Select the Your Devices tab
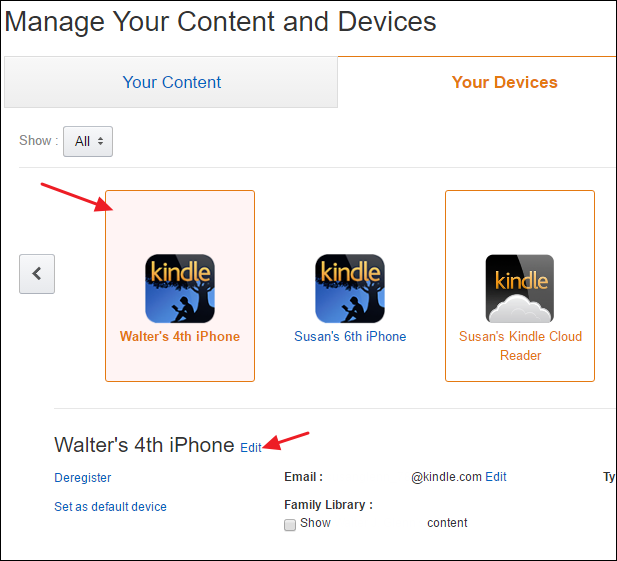Image resolution: width=617 pixels, height=561 pixels. [x=504, y=82]
